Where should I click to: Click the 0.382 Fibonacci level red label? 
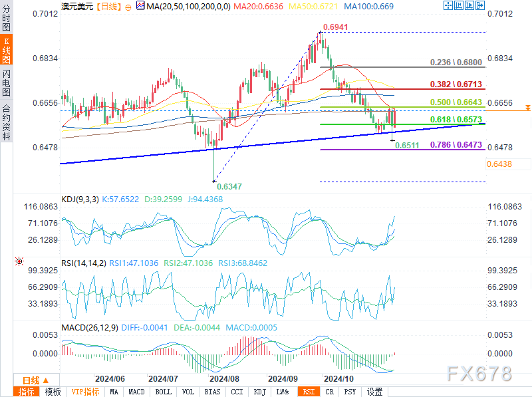point(456,84)
